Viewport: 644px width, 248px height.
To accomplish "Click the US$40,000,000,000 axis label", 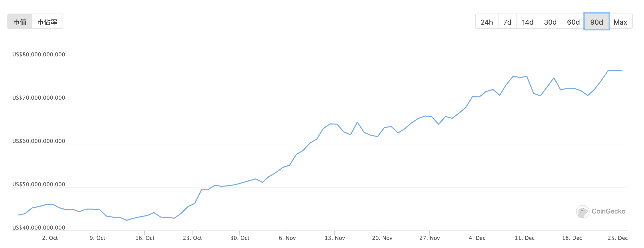I will 39,228.
